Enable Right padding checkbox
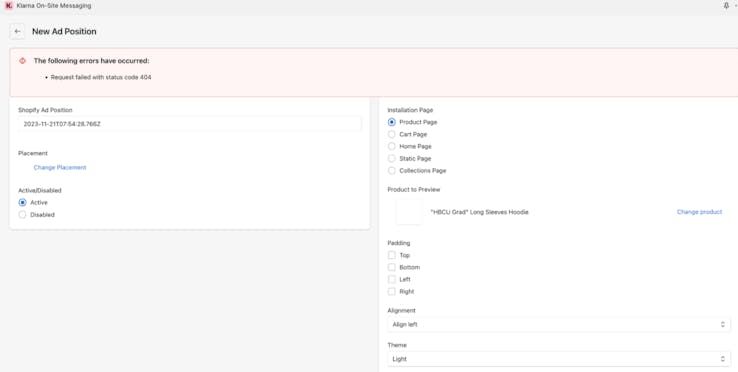The image size is (738, 372). pyautogui.click(x=392, y=291)
